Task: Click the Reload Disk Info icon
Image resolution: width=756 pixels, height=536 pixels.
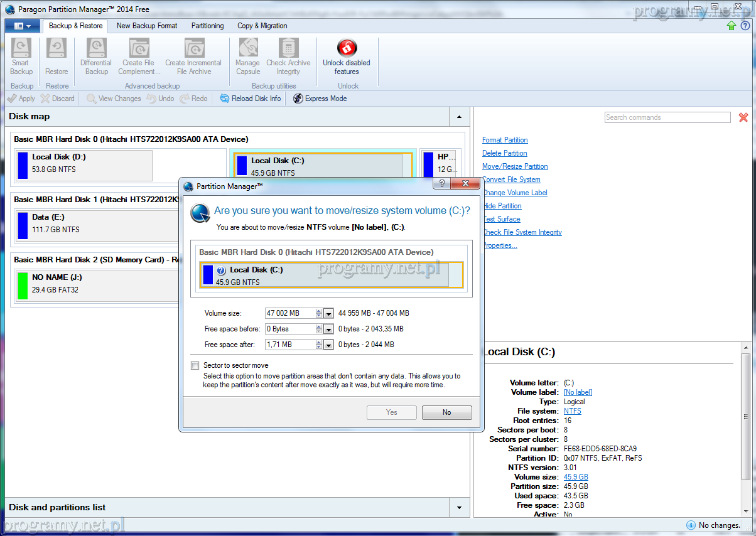Action: pos(225,99)
